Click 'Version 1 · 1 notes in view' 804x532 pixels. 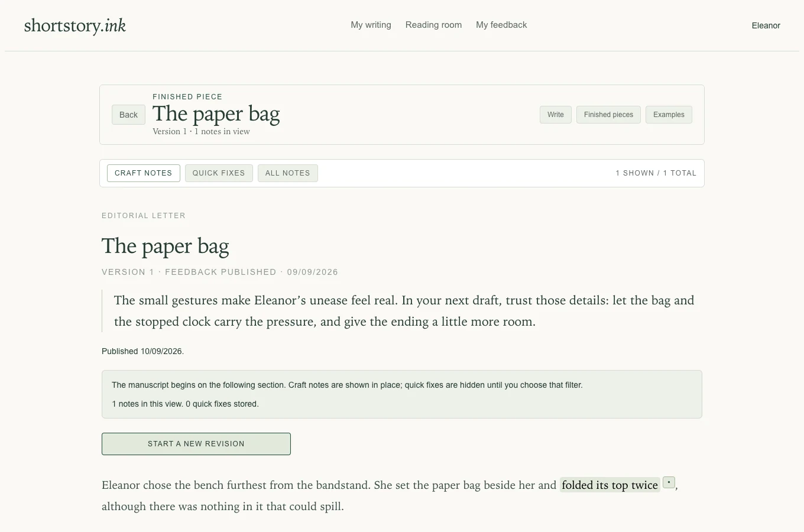(x=201, y=131)
